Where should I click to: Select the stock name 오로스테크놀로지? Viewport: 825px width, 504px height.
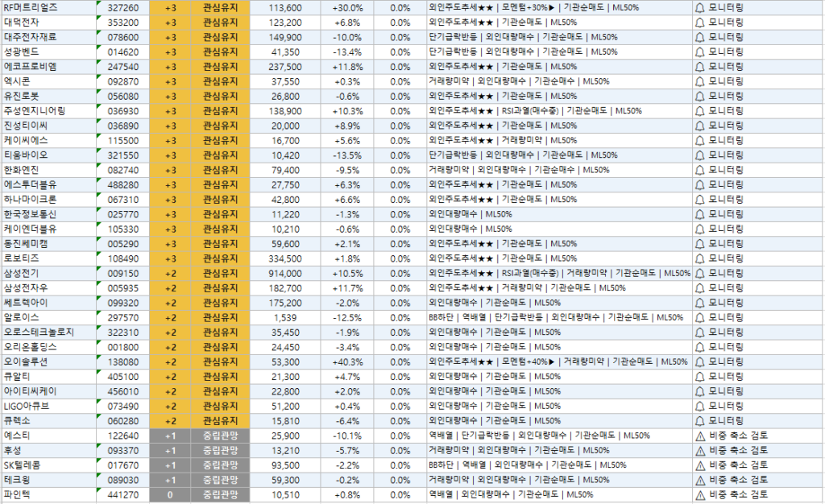[39, 333]
